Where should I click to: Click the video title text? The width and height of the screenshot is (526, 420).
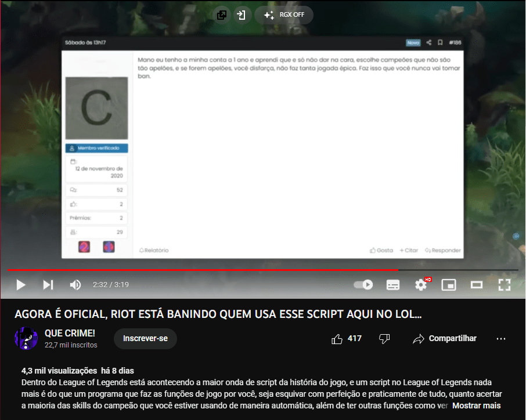click(218, 314)
